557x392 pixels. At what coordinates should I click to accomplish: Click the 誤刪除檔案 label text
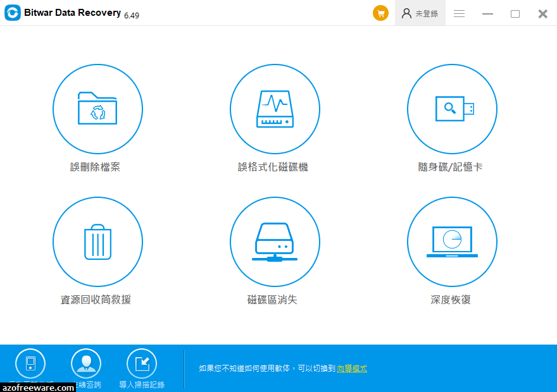coord(95,167)
